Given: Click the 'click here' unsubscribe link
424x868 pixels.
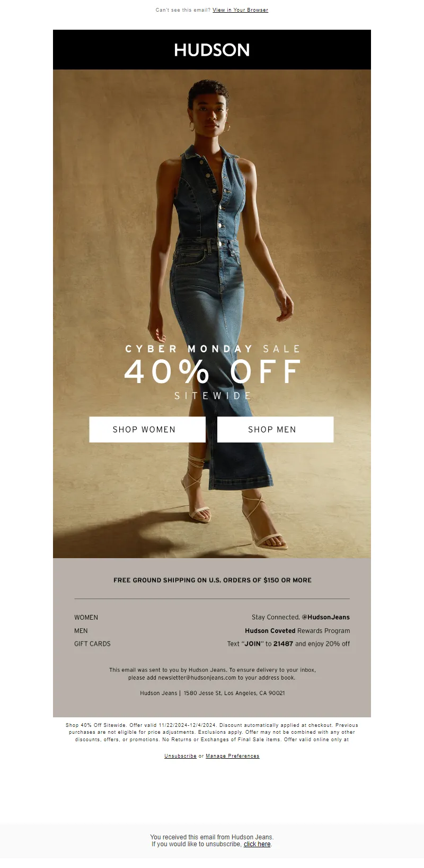Looking at the screenshot, I should (x=257, y=844).
